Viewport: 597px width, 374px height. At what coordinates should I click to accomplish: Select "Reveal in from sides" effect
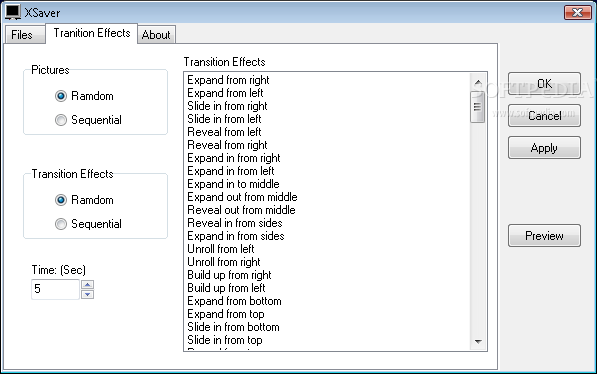pos(235,223)
